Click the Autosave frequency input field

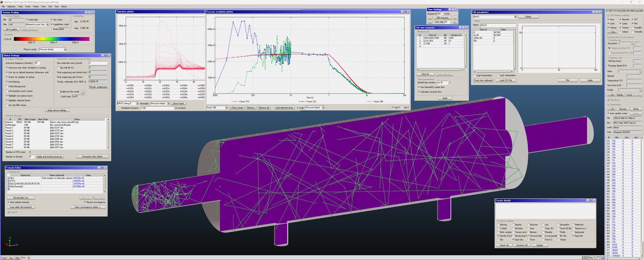[37, 63]
